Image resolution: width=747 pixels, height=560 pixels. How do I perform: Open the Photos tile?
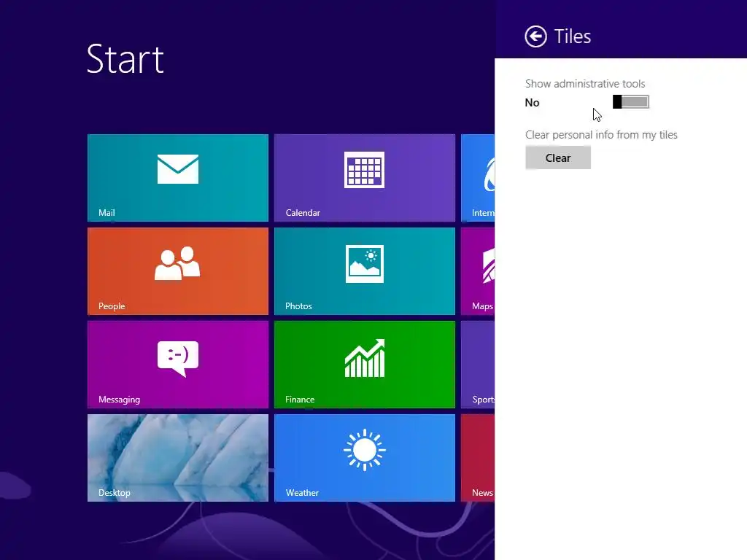[x=365, y=271]
